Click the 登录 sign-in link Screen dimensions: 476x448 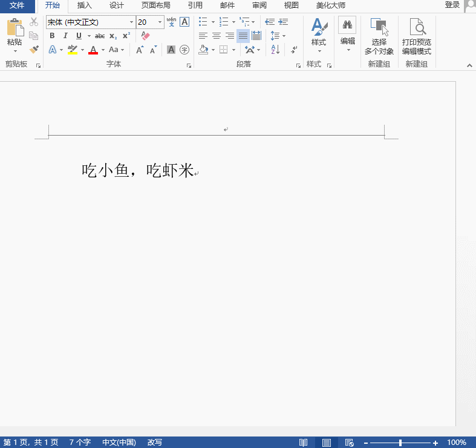click(x=452, y=5)
